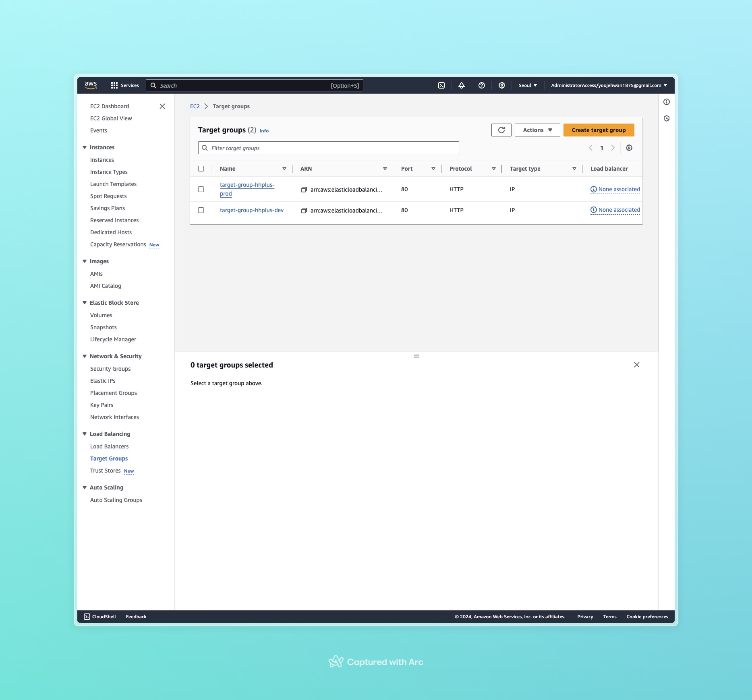This screenshot has height=700, width=752.
Task: Close the EC2 sidebar navigation
Action: click(x=162, y=106)
